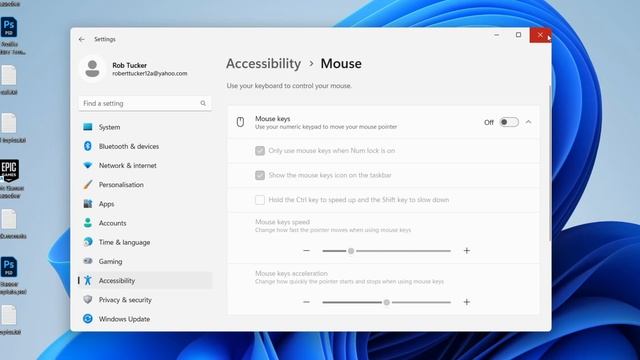Click the Personalisation paintbrush icon
This screenshot has height=360, width=640.
[88, 184]
